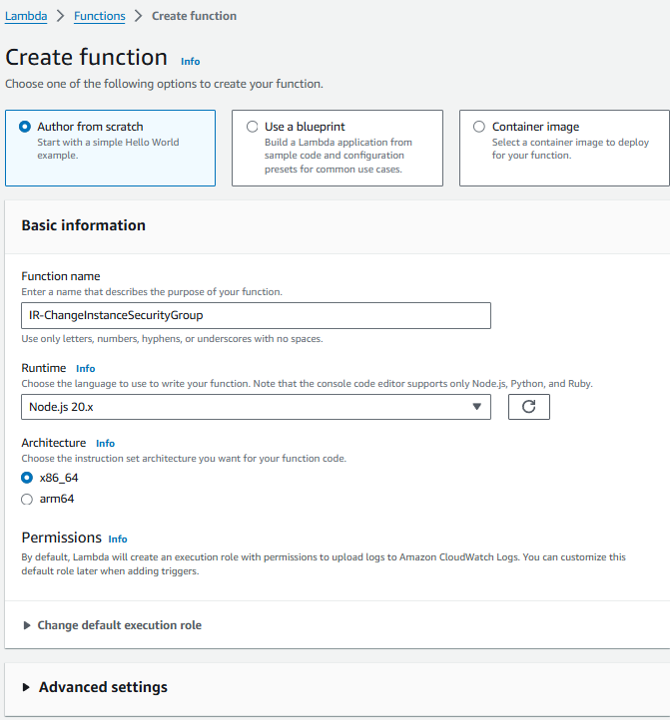Choose the Use a blueprint option
The height and width of the screenshot is (720, 670).
252,127
